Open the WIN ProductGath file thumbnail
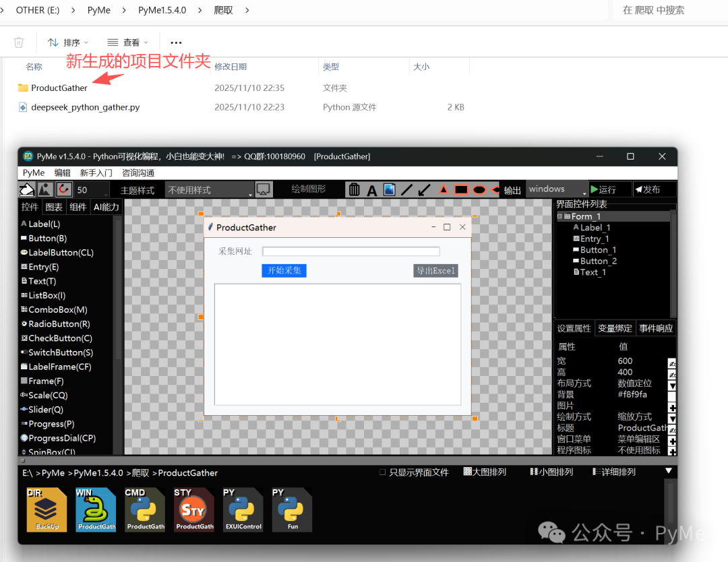 click(96, 509)
